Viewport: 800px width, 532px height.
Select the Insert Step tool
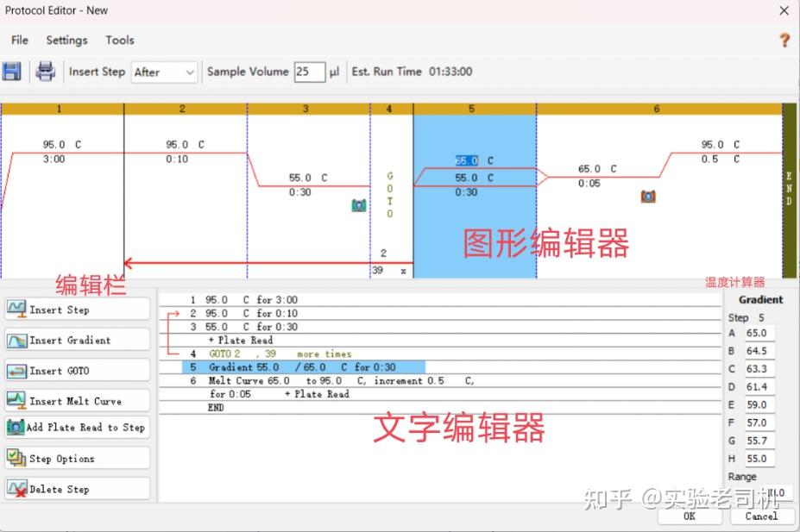tap(76, 309)
